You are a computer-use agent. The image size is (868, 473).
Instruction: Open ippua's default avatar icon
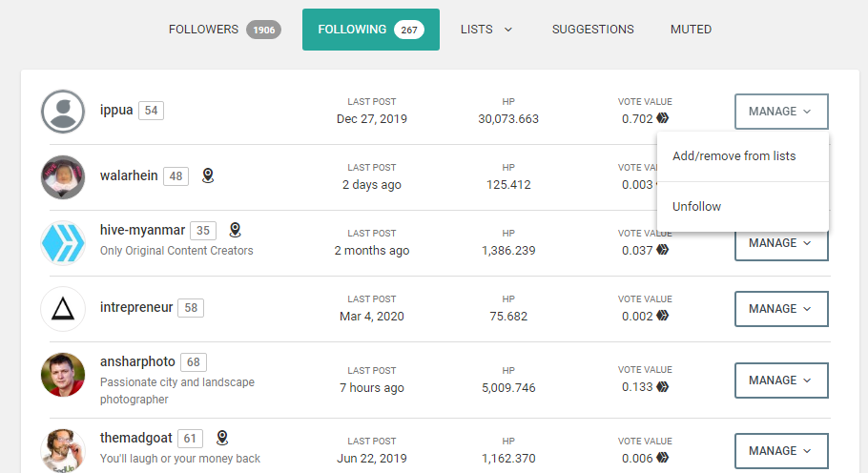click(63, 112)
